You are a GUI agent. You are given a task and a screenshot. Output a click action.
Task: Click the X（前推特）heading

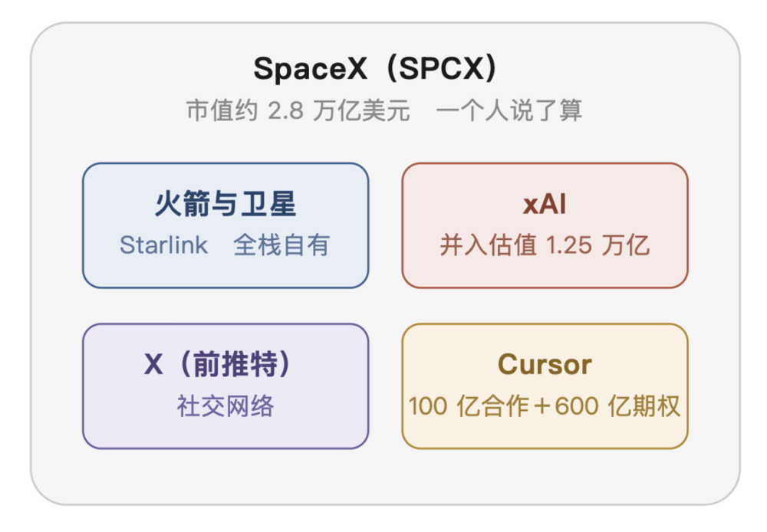pyautogui.click(x=218, y=364)
